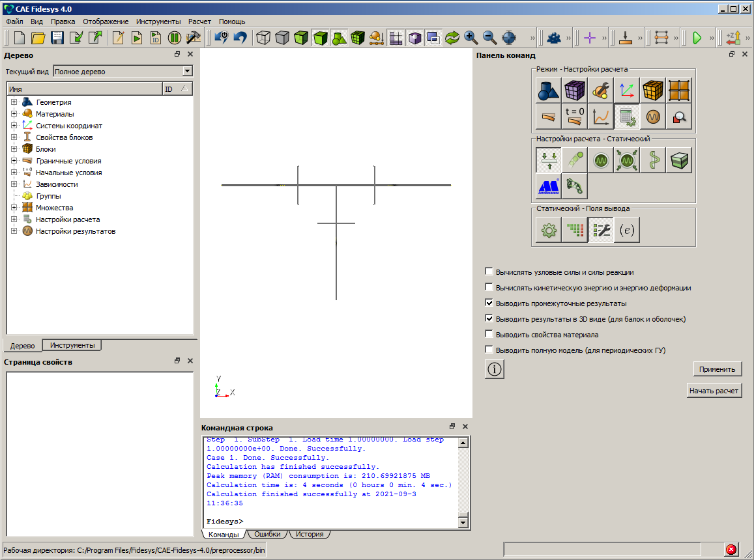Select the coordinate systems axes icon
This screenshot has width=754, height=560.
pyautogui.click(x=627, y=91)
